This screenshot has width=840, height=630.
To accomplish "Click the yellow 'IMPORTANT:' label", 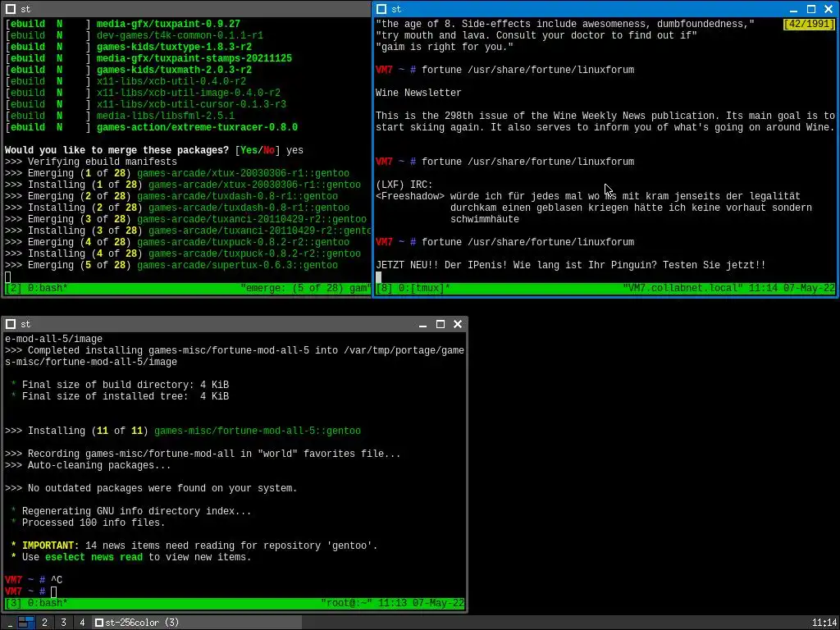I will pos(51,546).
